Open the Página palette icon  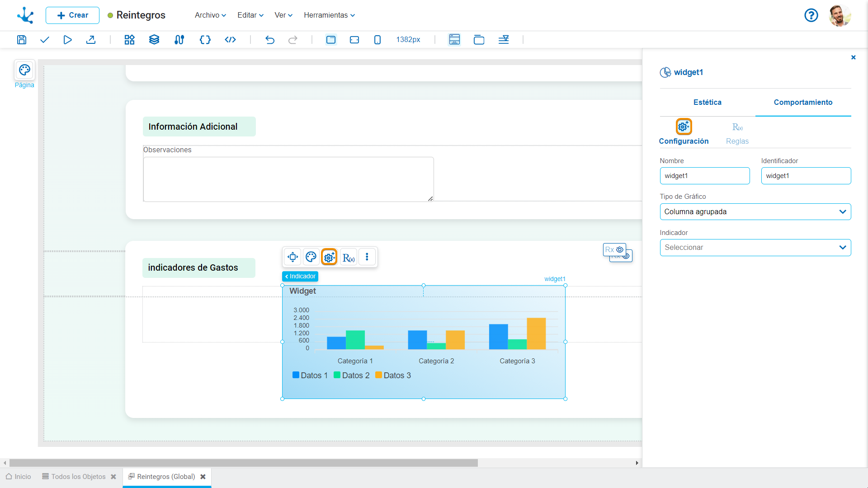24,70
